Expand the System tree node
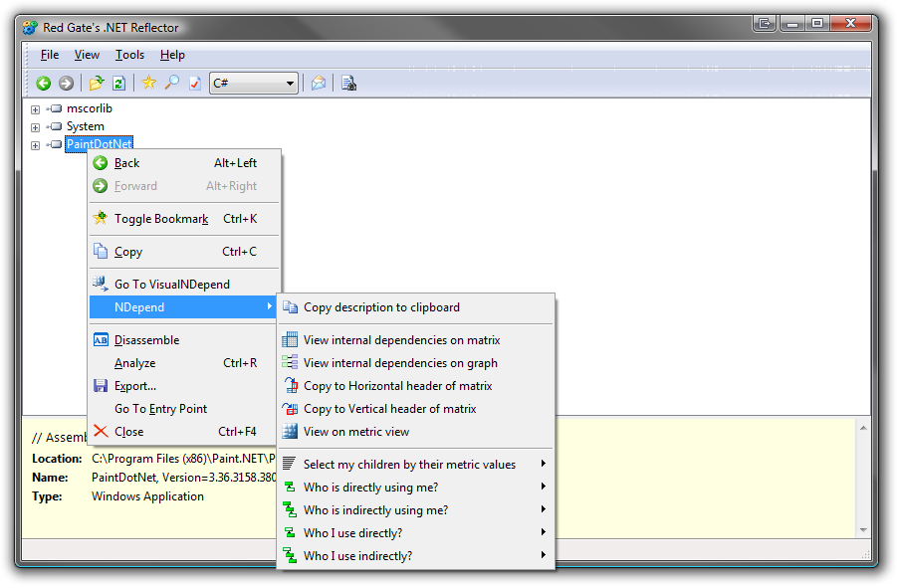The width and height of the screenshot is (897, 588). (x=35, y=127)
